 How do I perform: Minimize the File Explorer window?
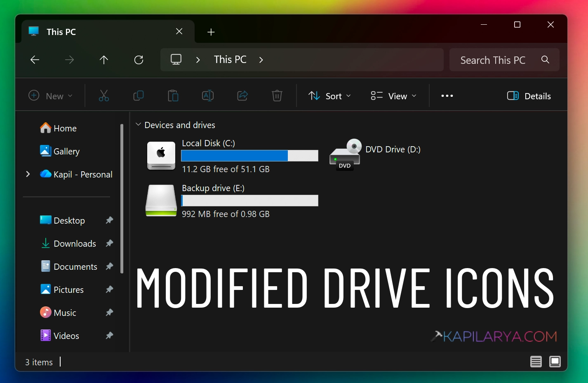(484, 25)
